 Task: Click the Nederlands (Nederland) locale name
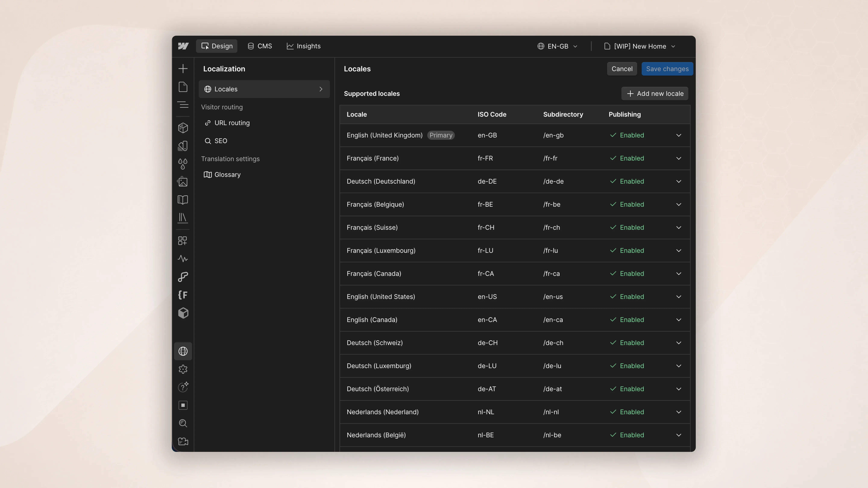[382, 412]
